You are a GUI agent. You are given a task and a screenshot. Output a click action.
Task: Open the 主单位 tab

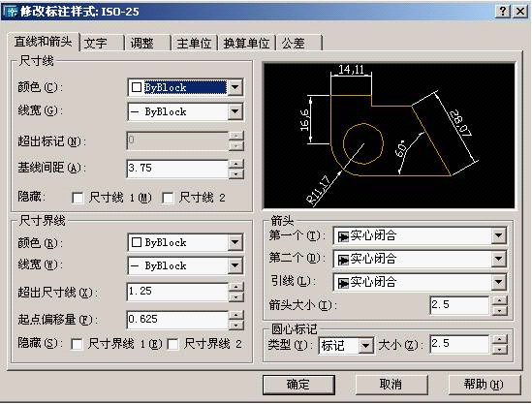(194, 43)
